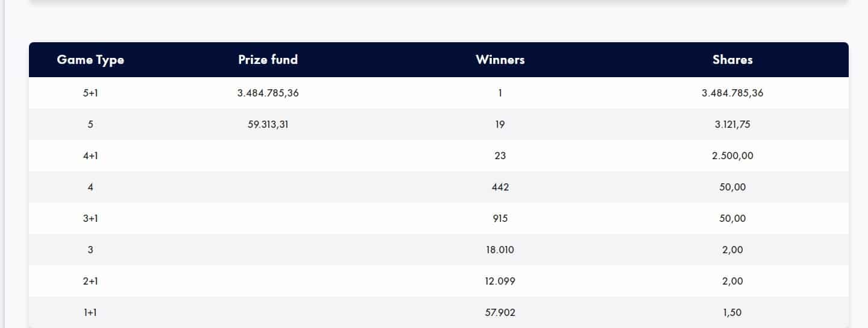Click the 1,50 shares value
The width and height of the screenshot is (868, 328).
pos(732,312)
